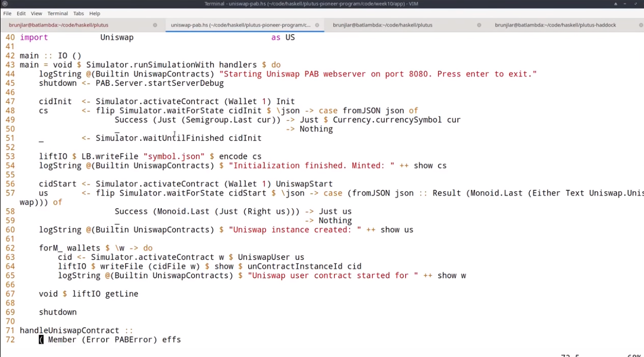Open the View menu
This screenshot has width=644, height=357.
(x=36, y=14)
